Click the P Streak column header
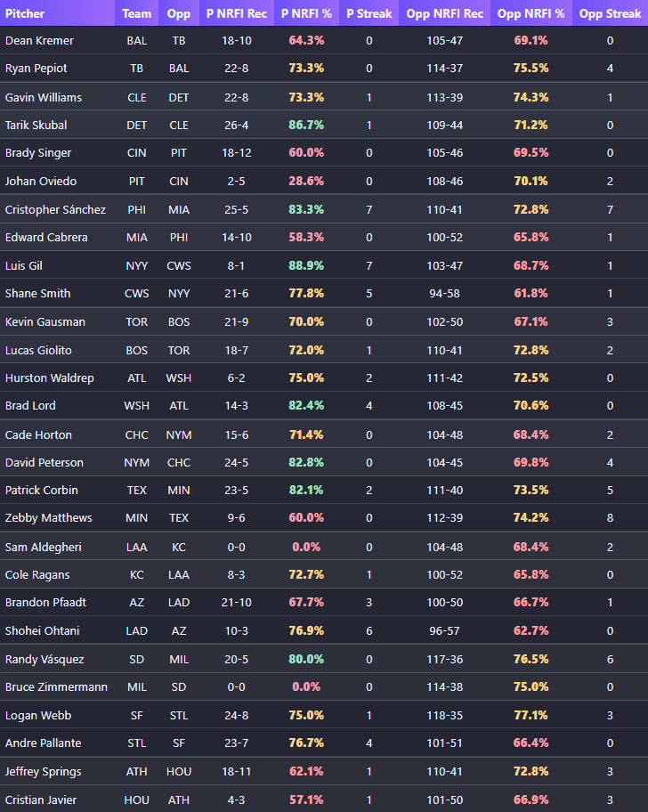This screenshot has height=812, width=648. click(x=369, y=13)
